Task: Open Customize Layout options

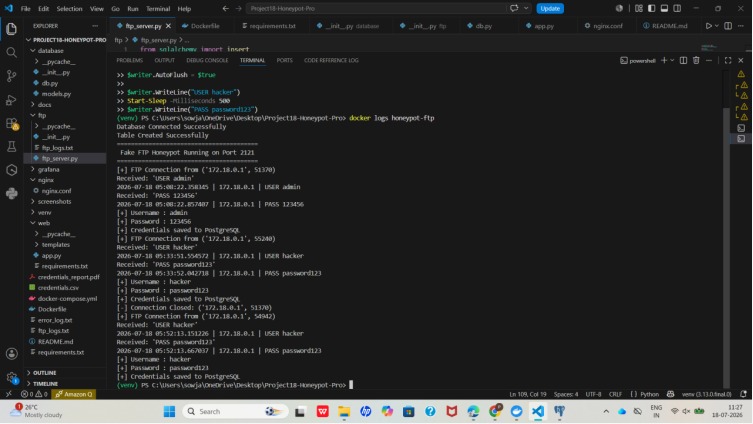Action: 639,9
